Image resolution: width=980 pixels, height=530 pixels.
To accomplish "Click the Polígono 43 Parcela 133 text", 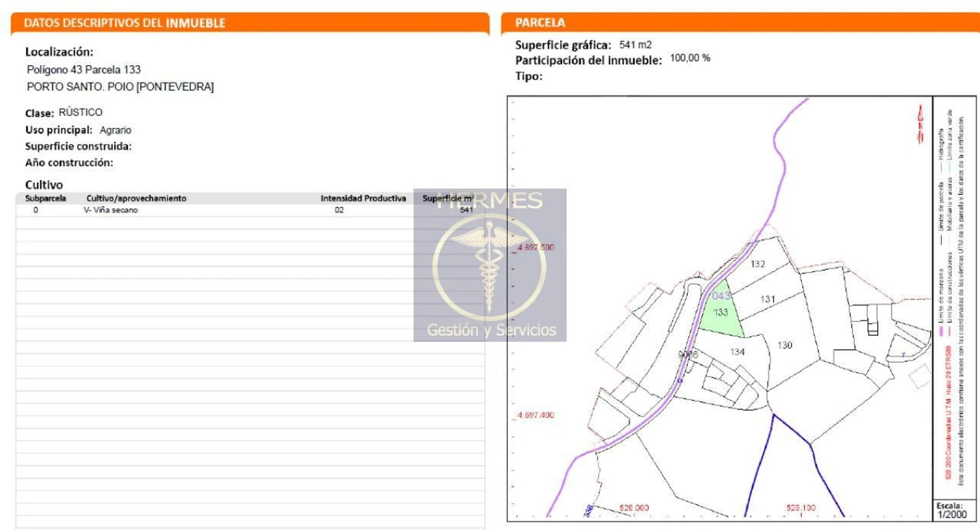I will click(x=84, y=70).
